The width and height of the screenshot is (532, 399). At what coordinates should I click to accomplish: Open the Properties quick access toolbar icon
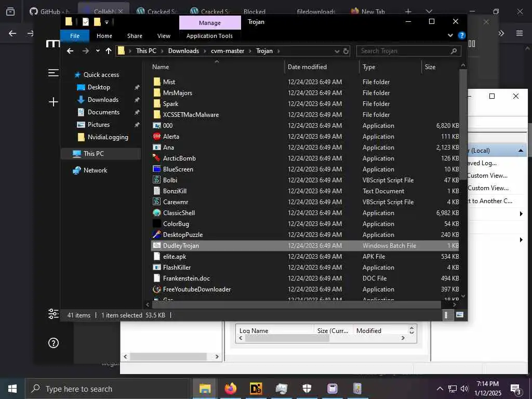(x=86, y=22)
